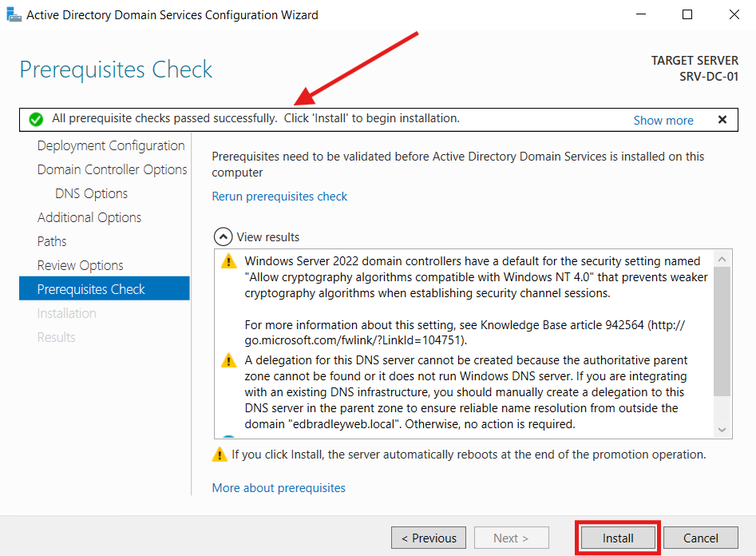Click the scrollbar down arrow in results pane
Screen dimensions: 756x556
pyautogui.click(x=722, y=430)
